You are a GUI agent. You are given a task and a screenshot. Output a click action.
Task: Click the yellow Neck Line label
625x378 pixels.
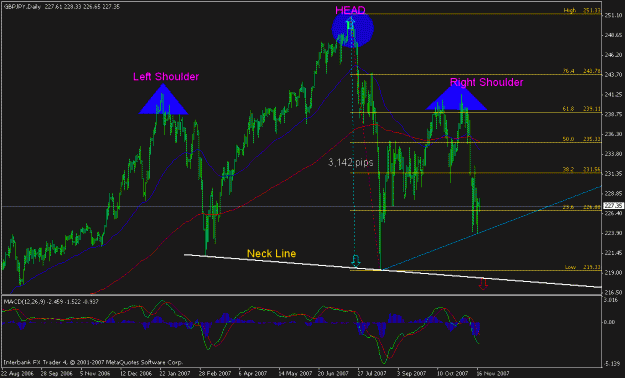[x=271, y=254]
